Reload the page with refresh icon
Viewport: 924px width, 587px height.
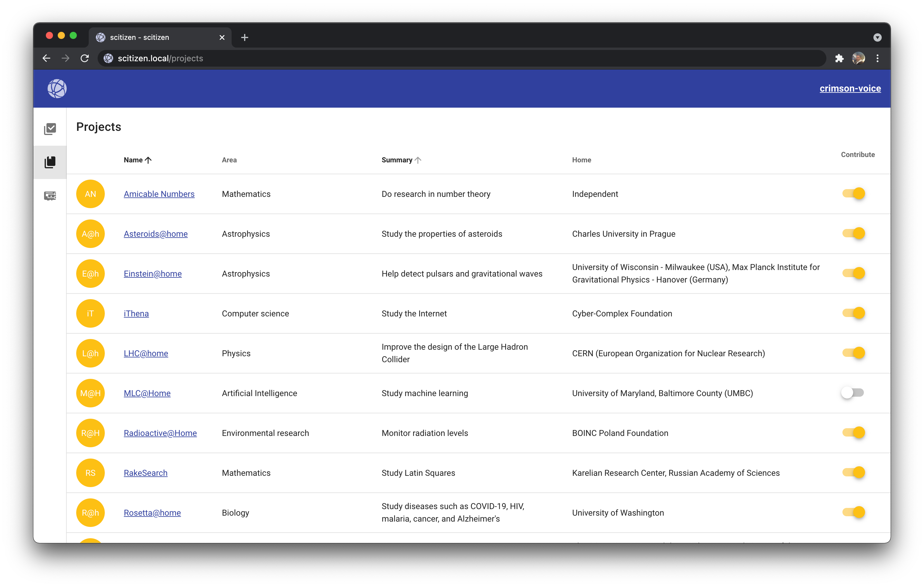[x=85, y=58]
